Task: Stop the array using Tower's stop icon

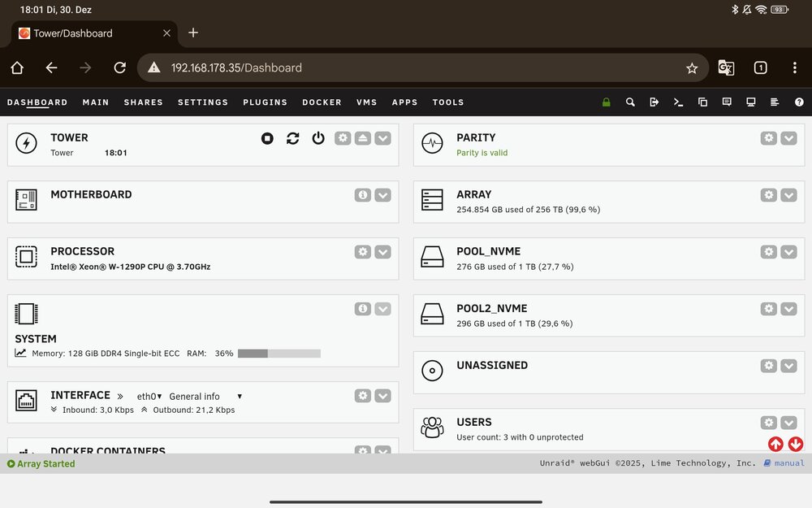Action: pos(267,138)
